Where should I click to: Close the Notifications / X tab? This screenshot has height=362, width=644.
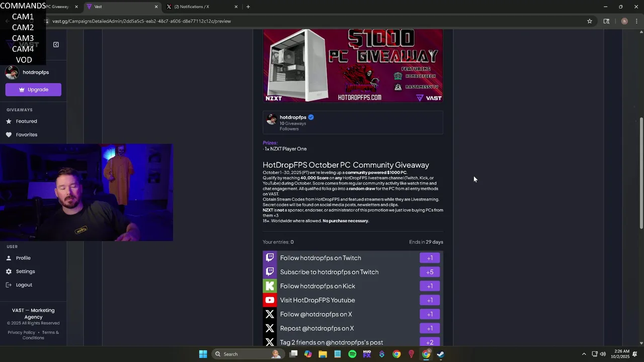pyautogui.click(x=235, y=7)
